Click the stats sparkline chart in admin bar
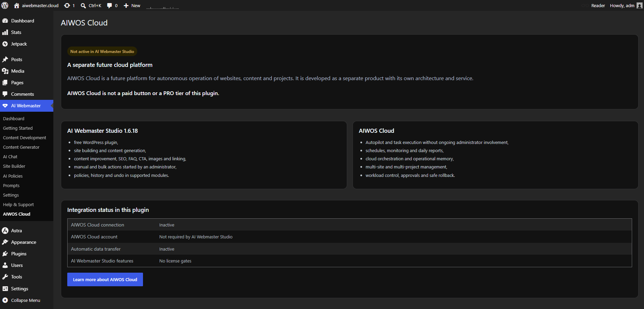This screenshot has height=309, width=644. (162, 7)
